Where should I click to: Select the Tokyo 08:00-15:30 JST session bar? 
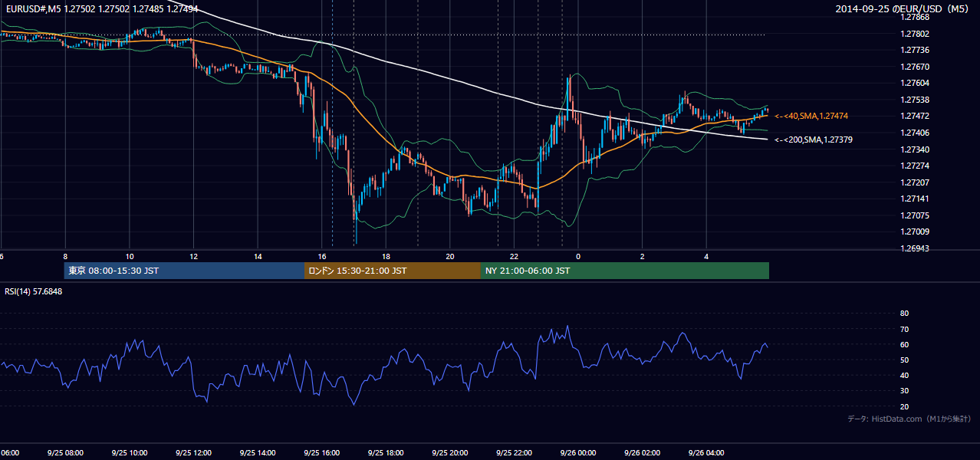click(x=184, y=271)
